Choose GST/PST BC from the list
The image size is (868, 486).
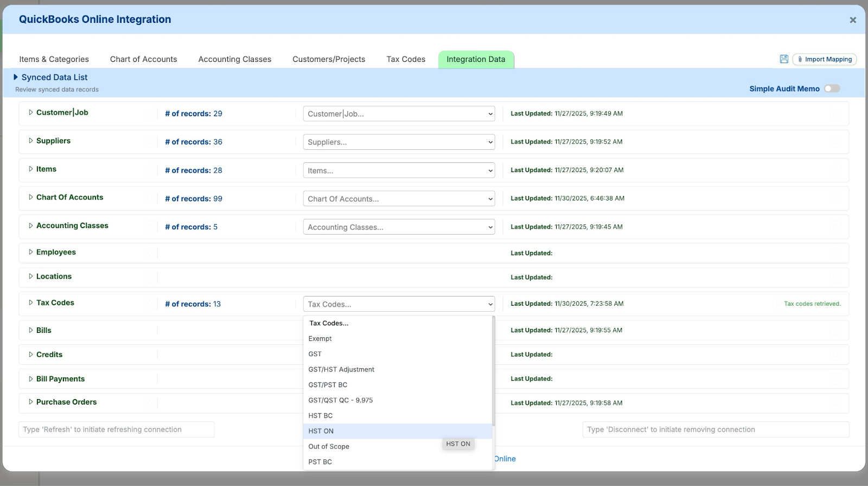[x=398, y=384]
